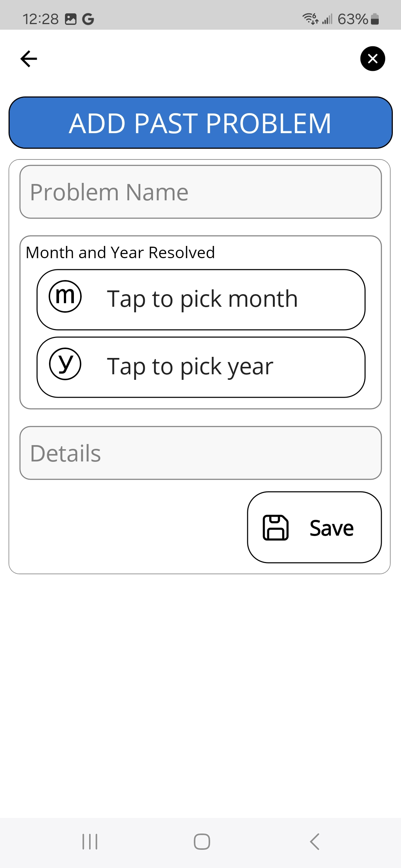This screenshot has width=401, height=868.
Task: Click the circled y year icon
Action: coord(65,364)
